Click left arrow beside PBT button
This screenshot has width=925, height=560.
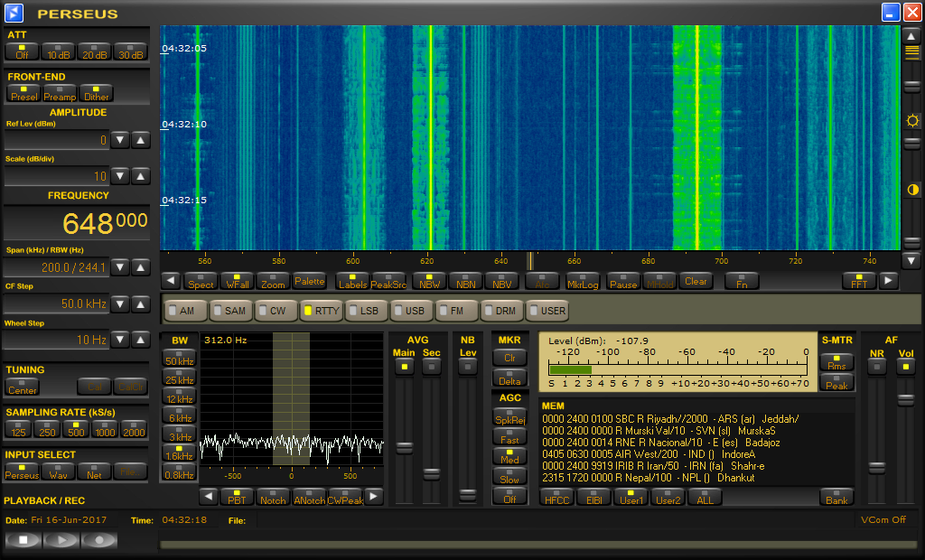[208, 497]
